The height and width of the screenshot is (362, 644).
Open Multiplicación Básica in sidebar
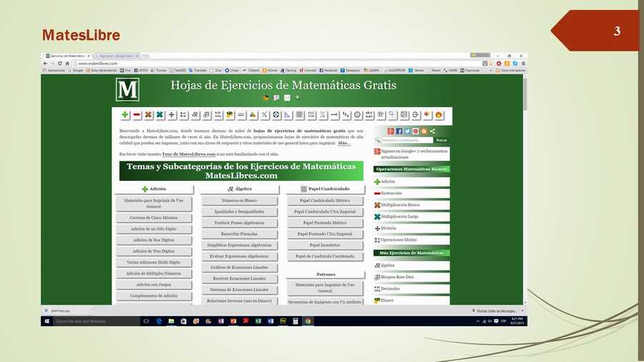(411, 205)
